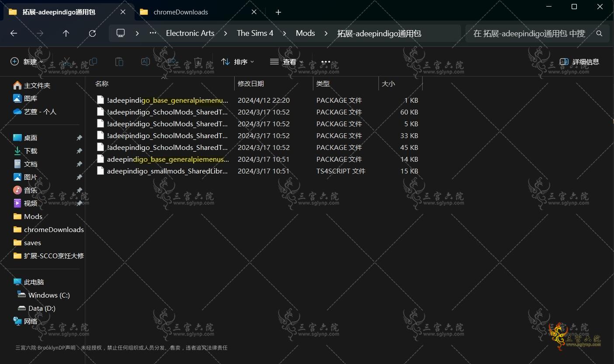Click the This PC monitor icon in address bar
This screenshot has width=614, height=364.
(121, 33)
